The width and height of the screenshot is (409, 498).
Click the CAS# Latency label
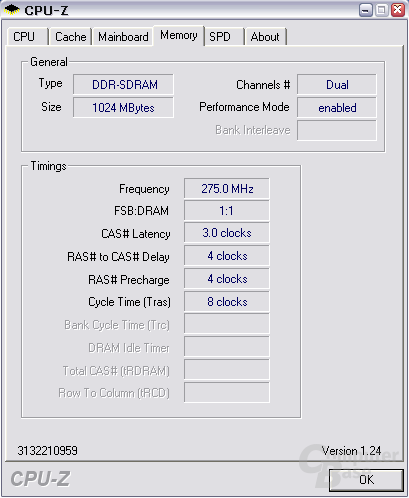[136, 234]
